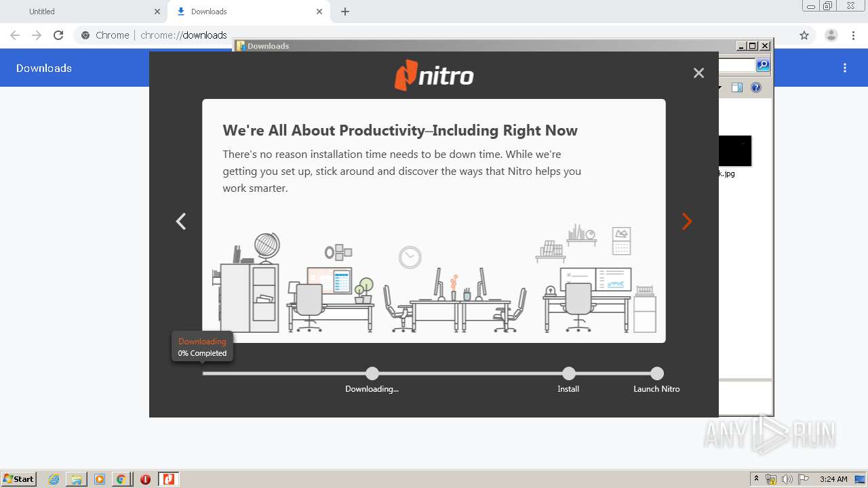
Task: Open Windows Explorer from the taskbar
Action: coord(77,479)
